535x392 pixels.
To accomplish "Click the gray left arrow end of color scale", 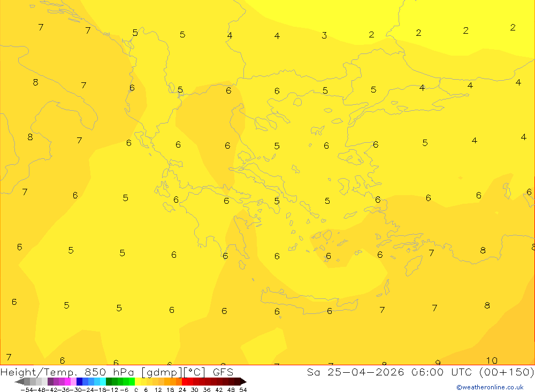I will [19, 381].
